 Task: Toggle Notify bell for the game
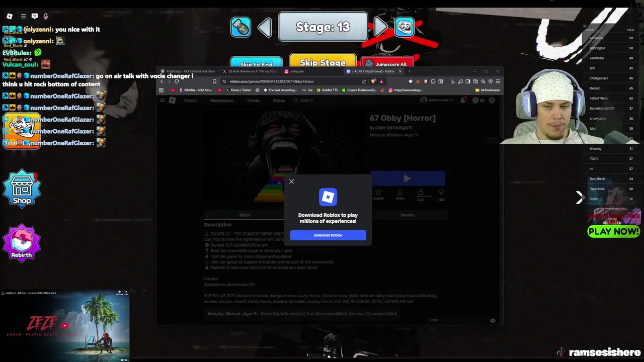(x=400, y=194)
